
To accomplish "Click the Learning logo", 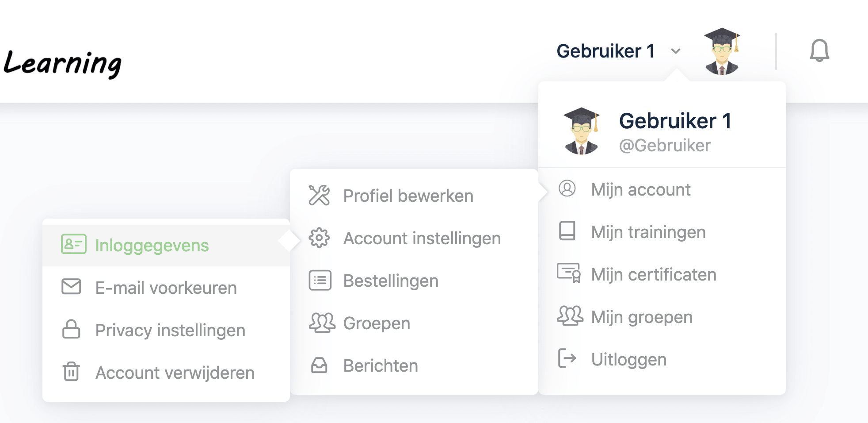I will click(x=62, y=63).
